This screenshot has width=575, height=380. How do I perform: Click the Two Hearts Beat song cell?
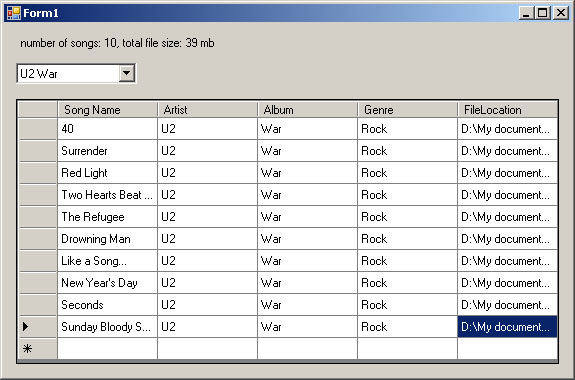(107, 195)
